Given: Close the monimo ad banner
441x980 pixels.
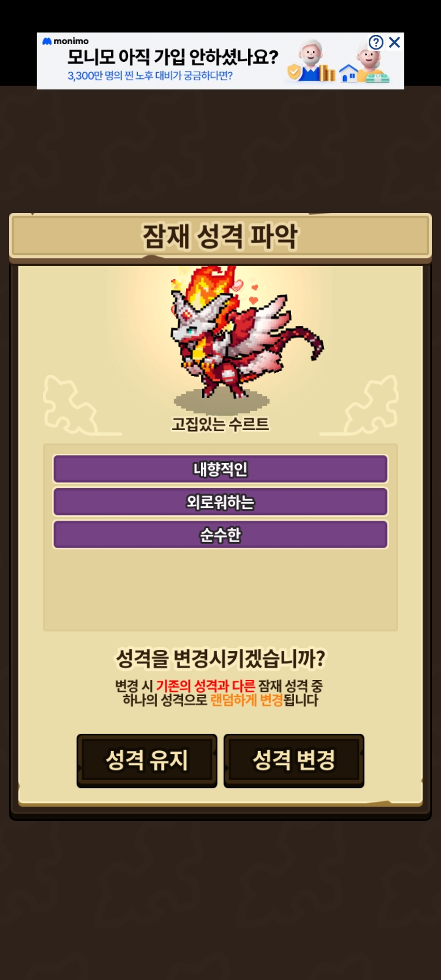Looking at the screenshot, I should click(x=394, y=42).
